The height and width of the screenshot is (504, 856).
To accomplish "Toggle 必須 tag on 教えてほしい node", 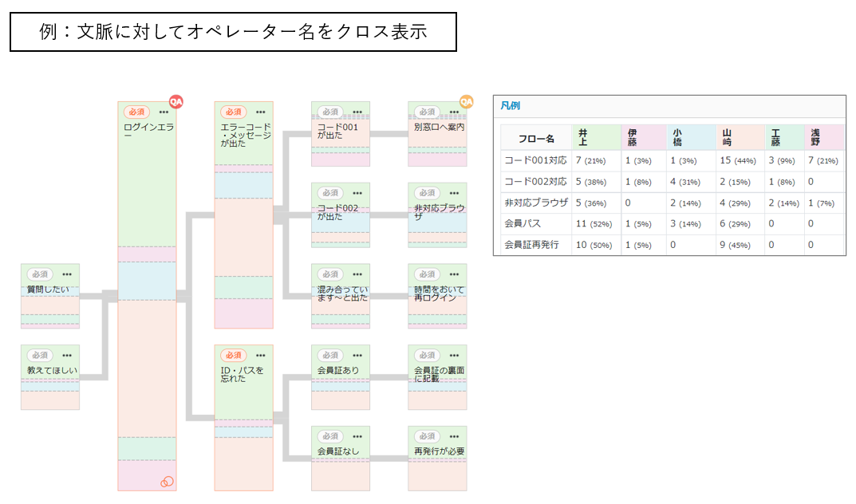I will point(40,355).
